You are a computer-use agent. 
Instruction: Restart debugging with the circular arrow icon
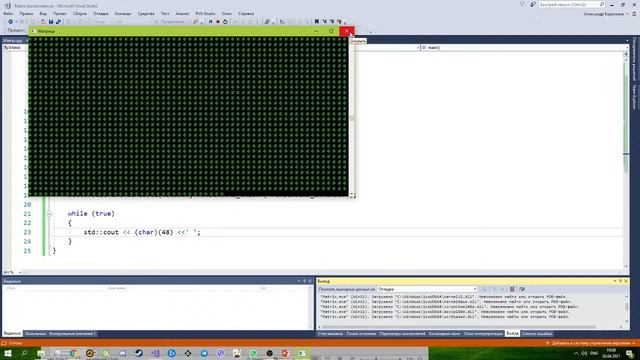pyautogui.click(x=225, y=22)
